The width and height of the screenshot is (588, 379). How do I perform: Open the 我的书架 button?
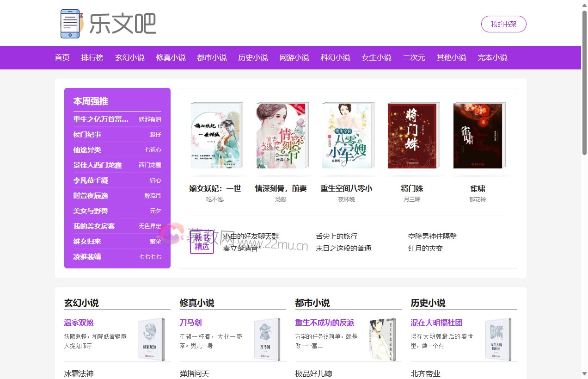click(x=503, y=24)
